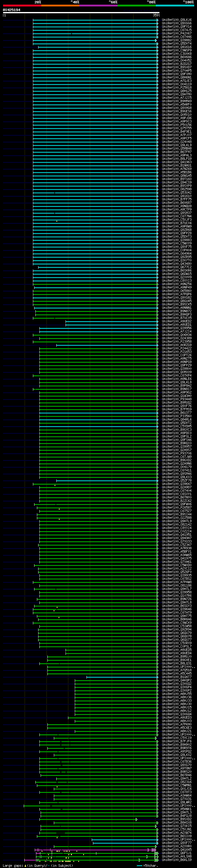Select hit label UniRef100_C5YCI9

177,737
